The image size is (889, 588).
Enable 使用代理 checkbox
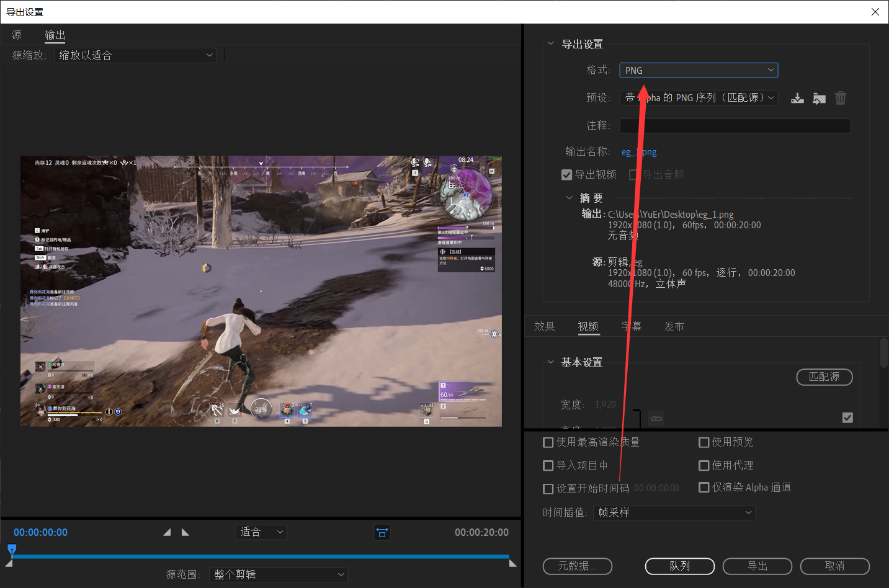(x=704, y=466)
